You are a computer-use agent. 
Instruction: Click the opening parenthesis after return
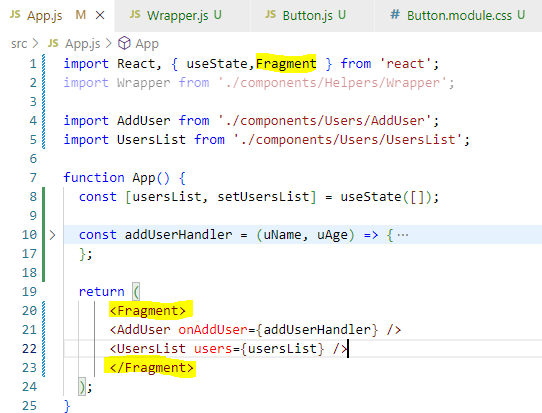pyautogui.click(x=136, y=292)
